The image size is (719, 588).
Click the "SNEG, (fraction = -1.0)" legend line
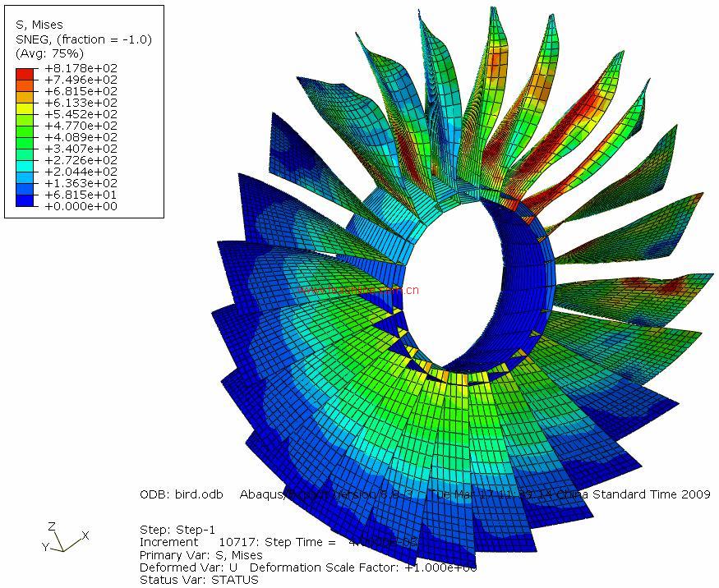84,39
